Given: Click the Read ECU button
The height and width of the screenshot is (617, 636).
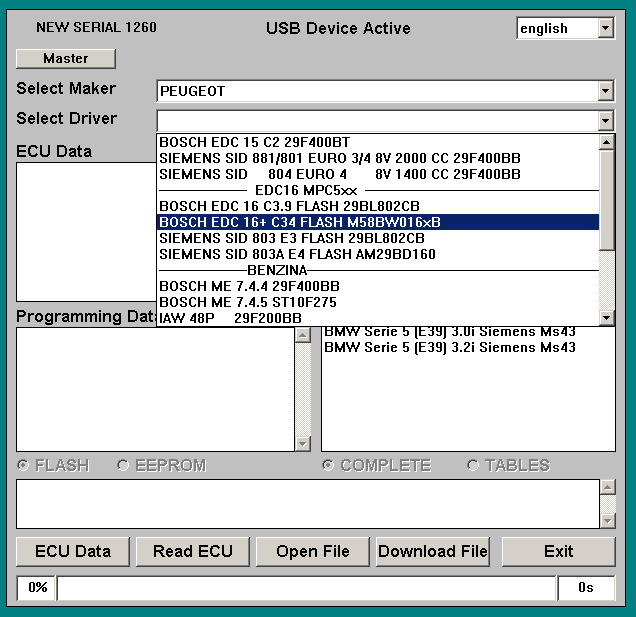Looking at the screenshot, I should [193, 552].
